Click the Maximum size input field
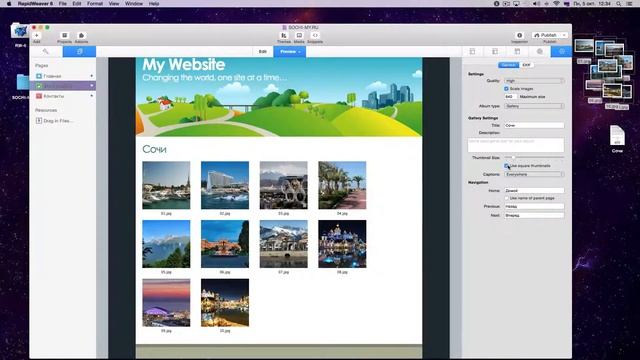The height and width of the screenshot is (360, 640). (511, 97)
